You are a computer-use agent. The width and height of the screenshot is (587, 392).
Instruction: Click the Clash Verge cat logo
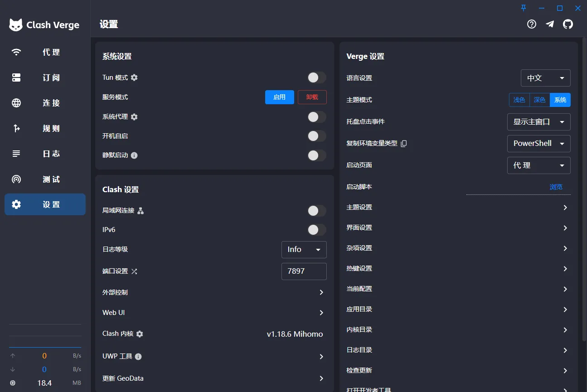click(16, 25)
